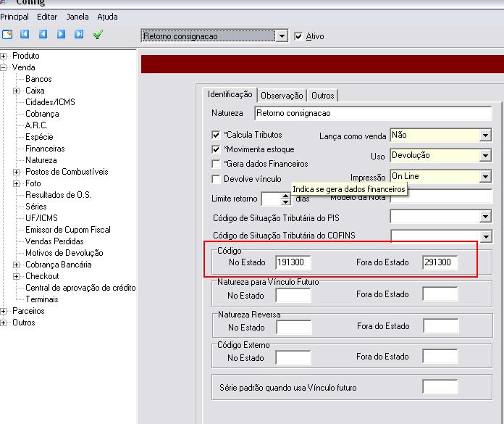Go to the last record

click(x=80, y=34)
